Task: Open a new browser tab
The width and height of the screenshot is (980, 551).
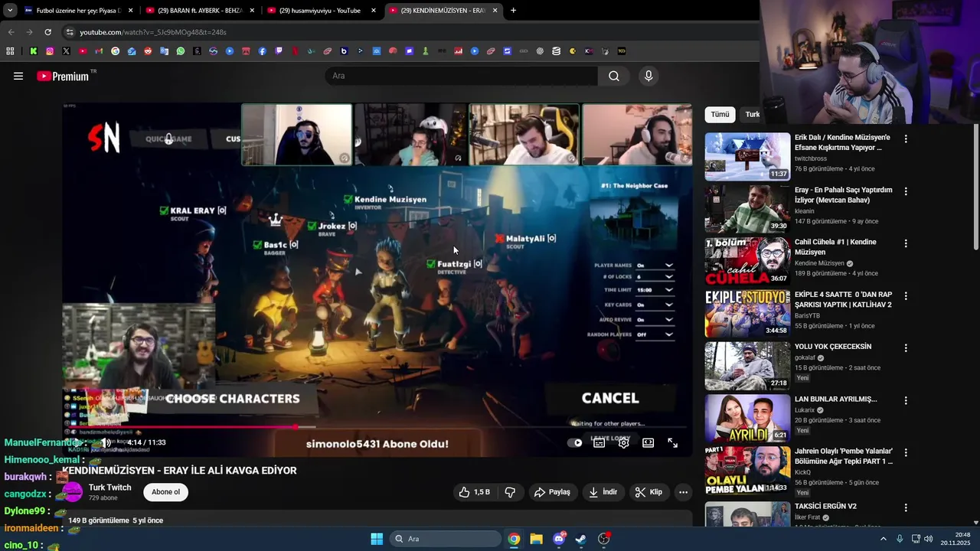Action: pos(513,10)
